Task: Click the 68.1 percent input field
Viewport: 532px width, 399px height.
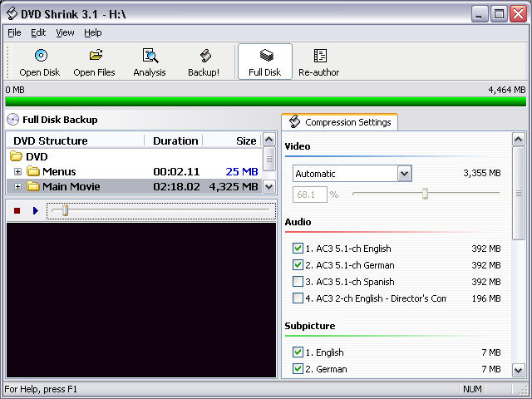Action: coord(310,195)
